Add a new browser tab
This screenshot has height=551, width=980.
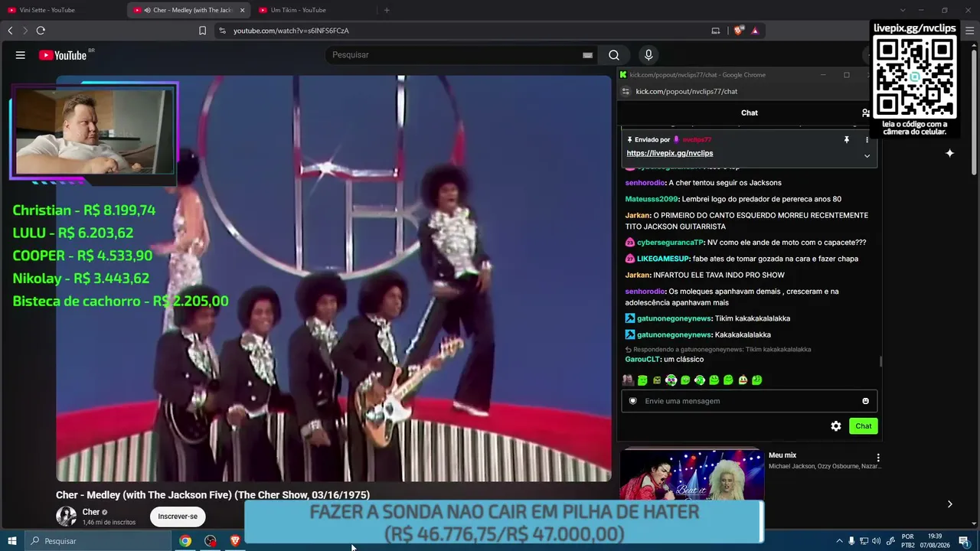pyautogui.click(x=387, y=10)
